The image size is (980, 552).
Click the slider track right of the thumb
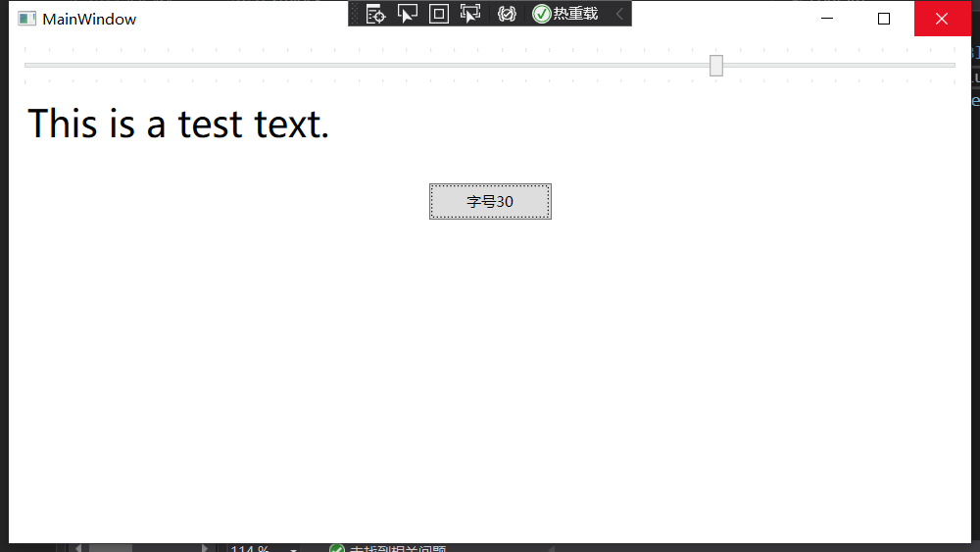tap(839, 65)
